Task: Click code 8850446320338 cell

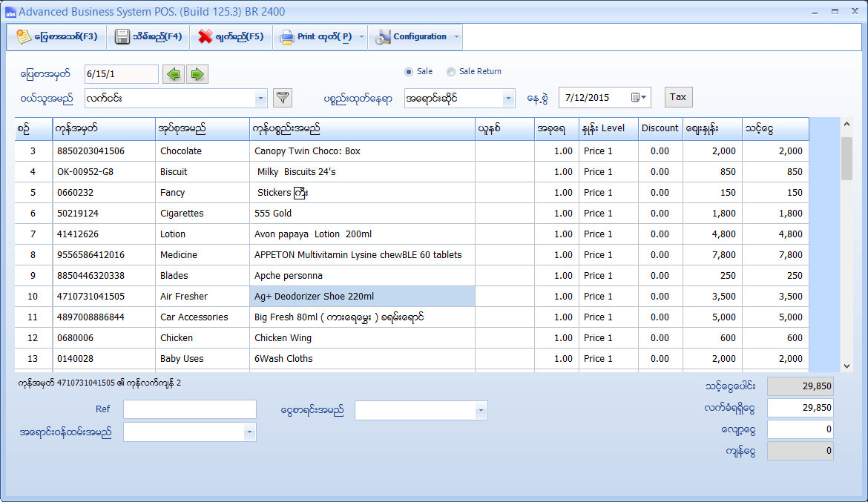Action: point(104,276)
